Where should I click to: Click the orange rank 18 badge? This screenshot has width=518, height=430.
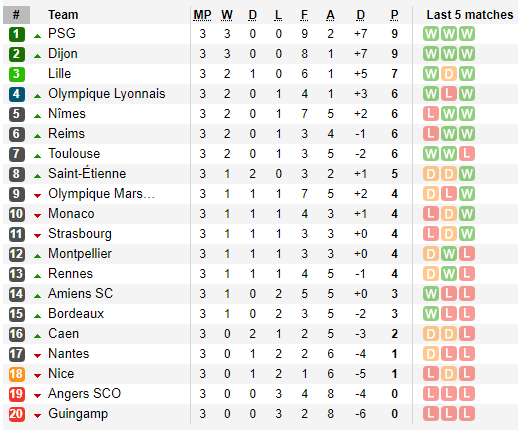point(16,374)
